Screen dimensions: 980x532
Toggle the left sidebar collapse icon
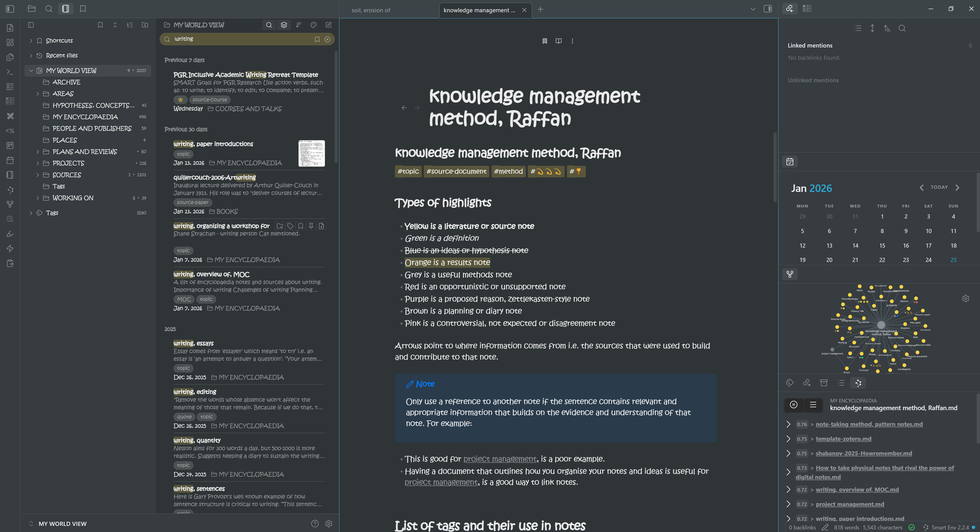10,9
